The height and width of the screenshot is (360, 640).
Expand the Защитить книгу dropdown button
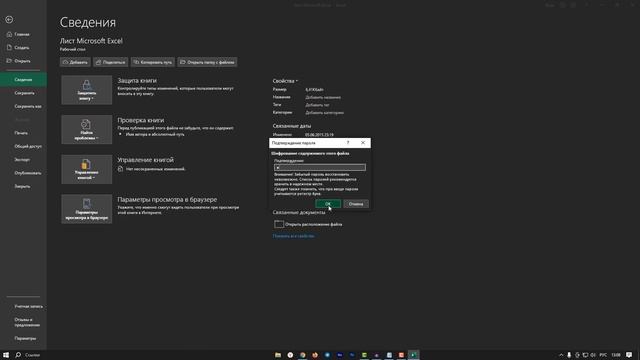click(x=87, y=90)
